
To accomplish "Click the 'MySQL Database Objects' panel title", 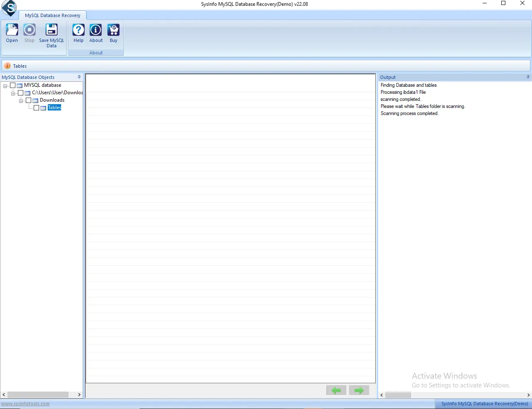I will [x=28, y=77].
